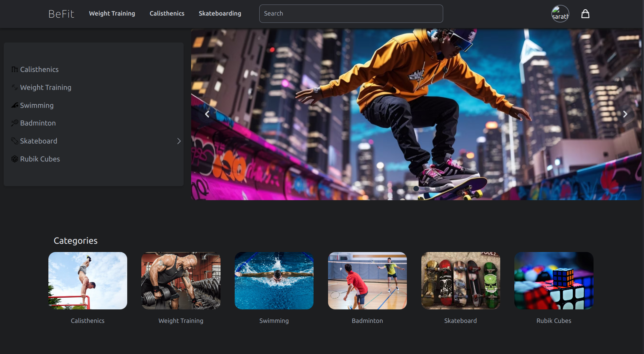Click the Weight Training label under categories

pyautogui.click(x=181, y=321)
